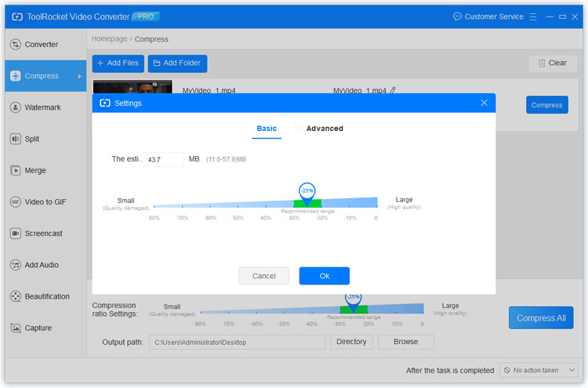
Task: Click the Settings dialog logo icon
Action: click(x=105, y=103)
